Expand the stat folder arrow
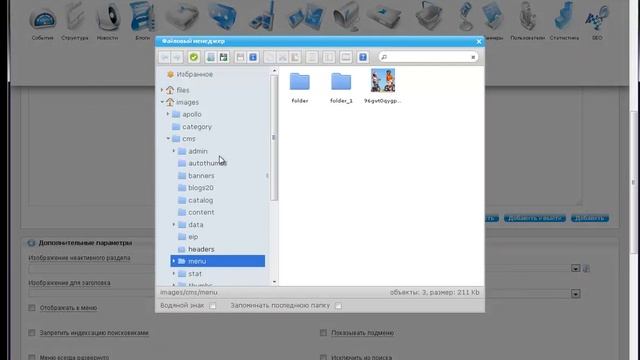This screenshot has height=360, width=640. coord(174,273)
